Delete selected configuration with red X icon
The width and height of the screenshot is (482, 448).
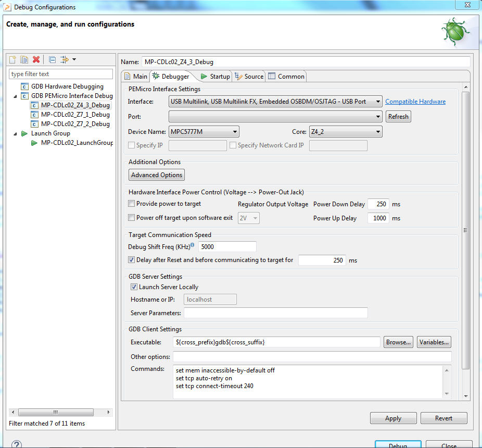pyautogui.click(x=36, y=59)
